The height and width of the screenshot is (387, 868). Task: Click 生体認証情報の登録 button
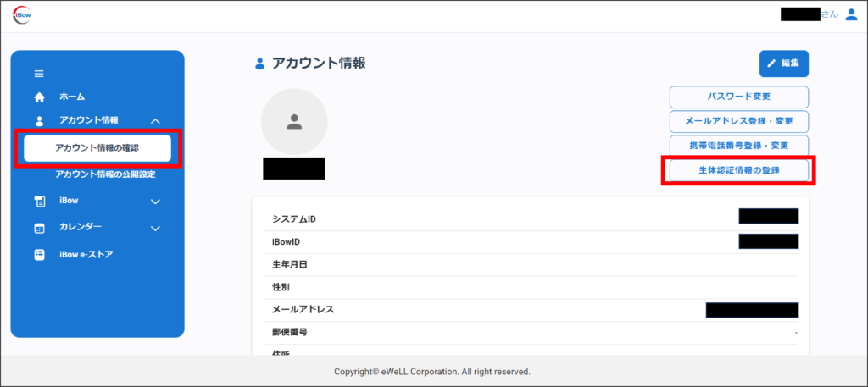tap(738, 170)
